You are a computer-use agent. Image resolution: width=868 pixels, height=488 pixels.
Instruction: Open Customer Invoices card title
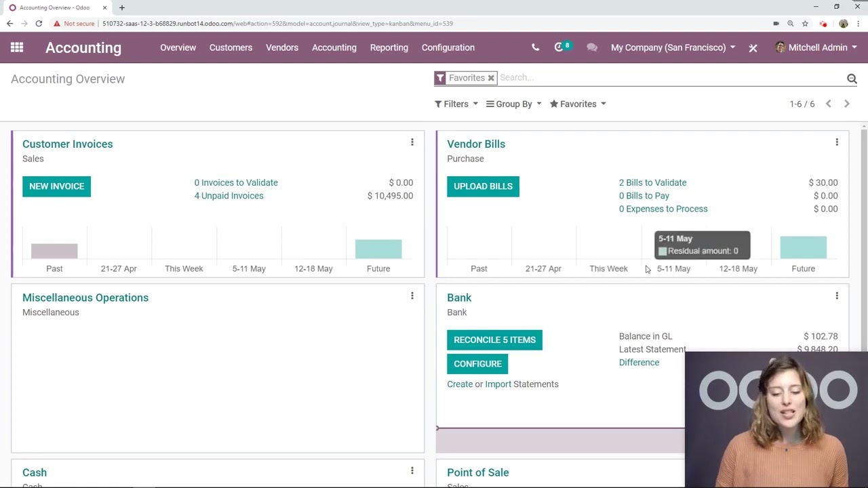click(68, 144)
